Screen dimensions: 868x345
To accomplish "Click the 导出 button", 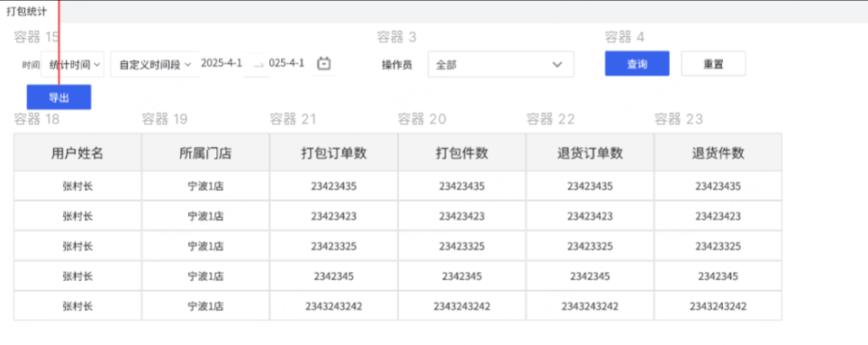I will point(59,97).
